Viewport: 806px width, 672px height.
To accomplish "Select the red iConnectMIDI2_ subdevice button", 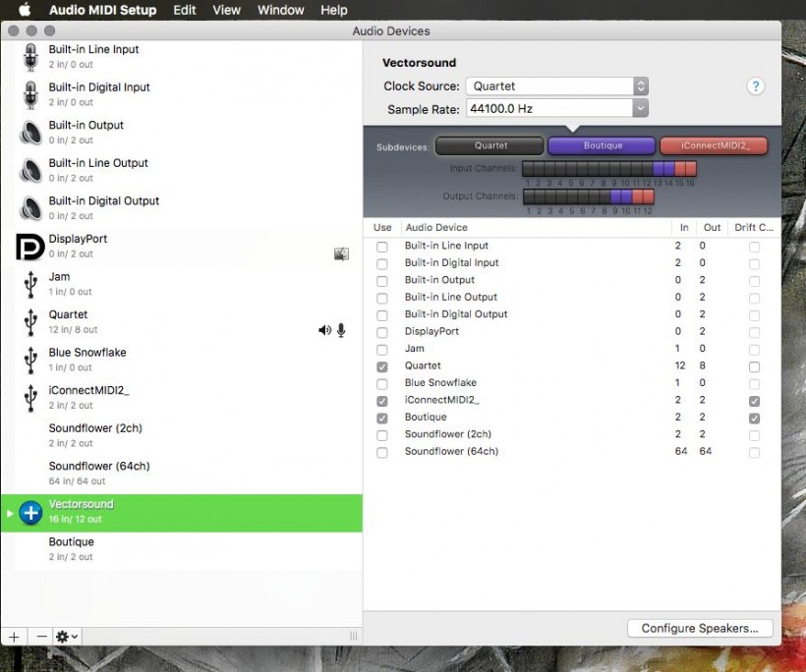I will coord(714,146).
